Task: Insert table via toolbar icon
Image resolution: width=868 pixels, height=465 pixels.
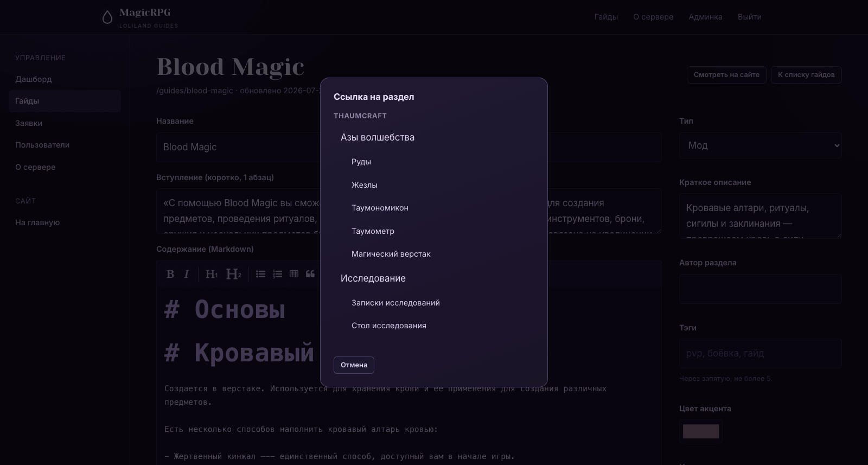Action: [294, 274]
